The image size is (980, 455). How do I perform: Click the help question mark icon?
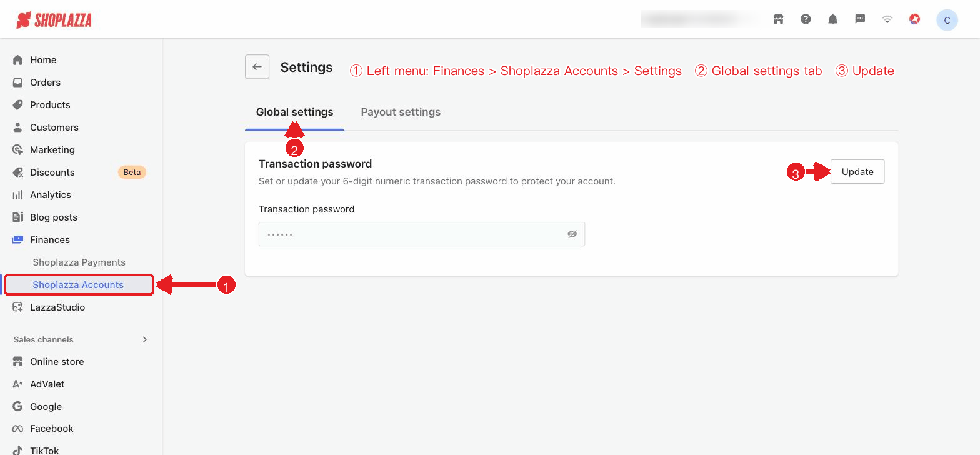(806, 19)
